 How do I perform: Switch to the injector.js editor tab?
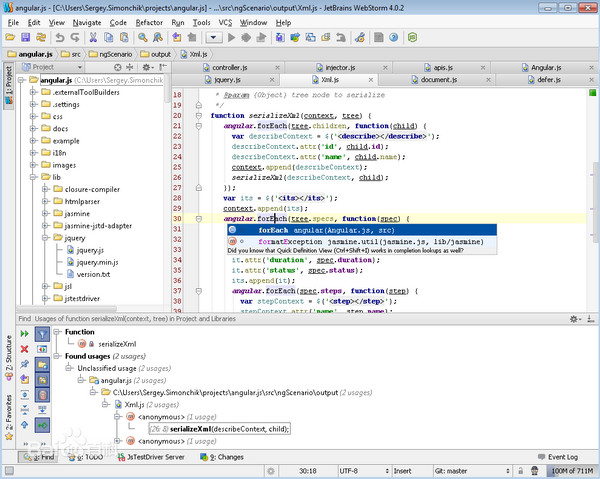pos(338,66)
